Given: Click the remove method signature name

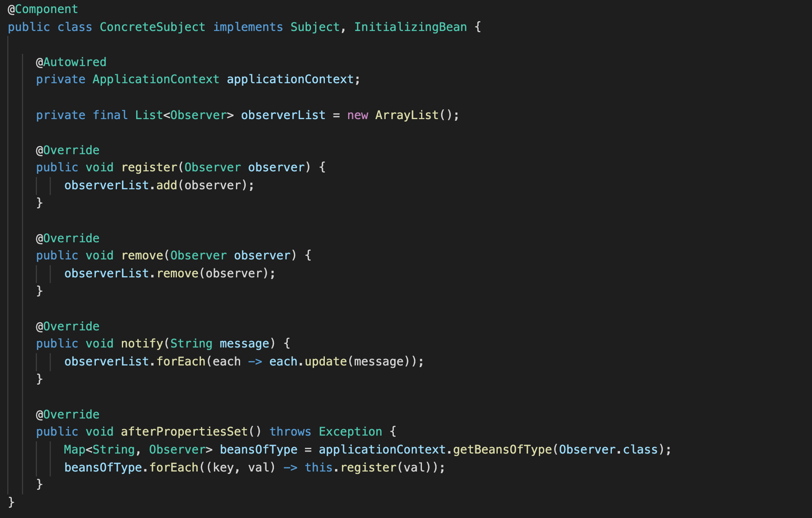Looking at the screenshot, I should point(142,256).
